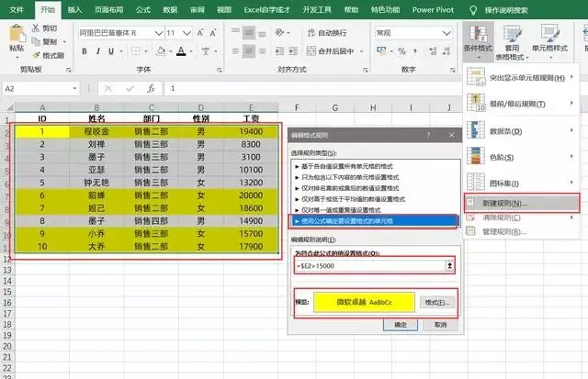Switch to the Power Pivot tab
Image resolution: width=588 pixels, height=379 pixels.
[433, 10]
